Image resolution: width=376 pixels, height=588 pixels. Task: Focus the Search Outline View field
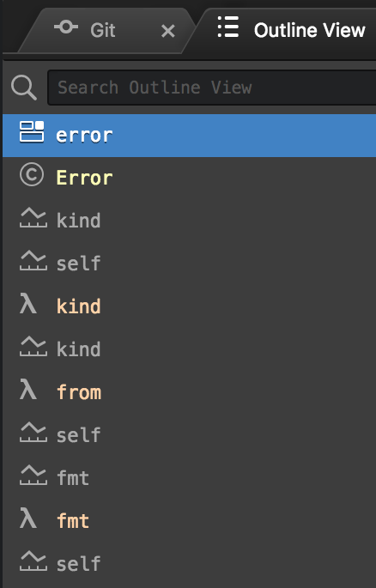click(212, 88)
